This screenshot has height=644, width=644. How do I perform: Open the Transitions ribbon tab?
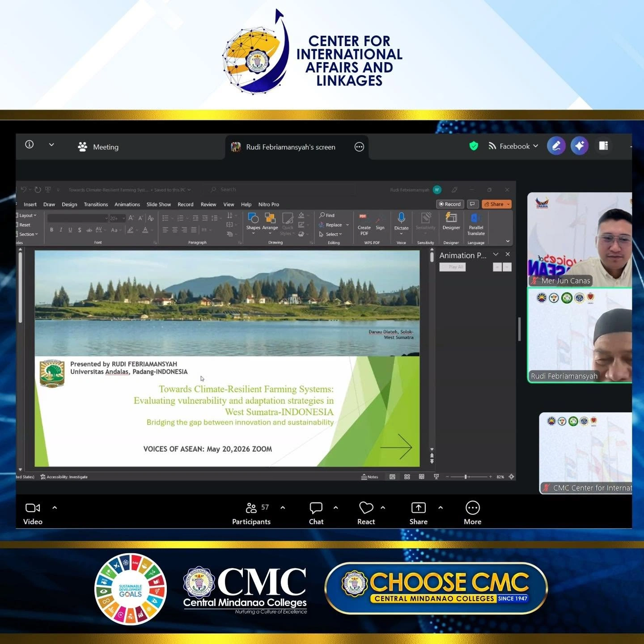[96, 204]
